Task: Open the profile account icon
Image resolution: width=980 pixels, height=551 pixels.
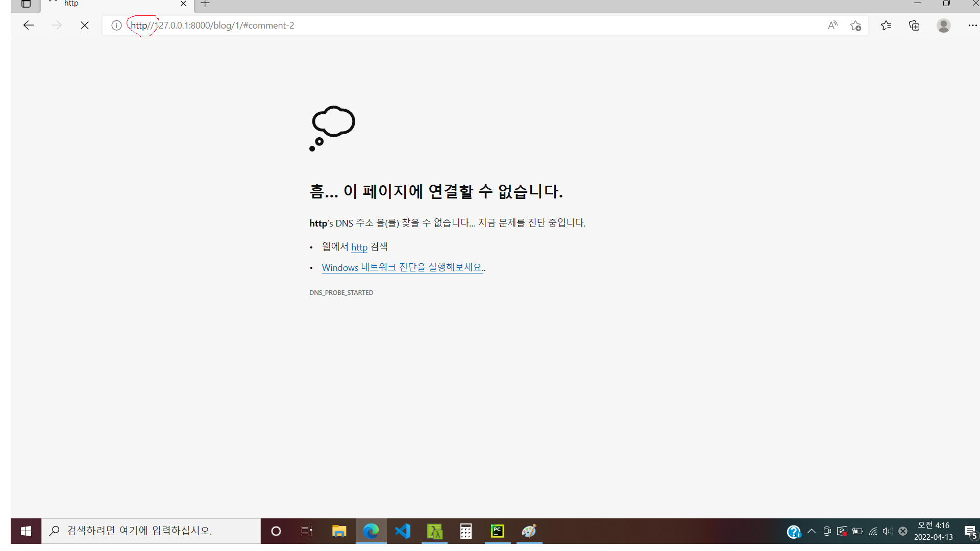Action: tap(944, 26)
